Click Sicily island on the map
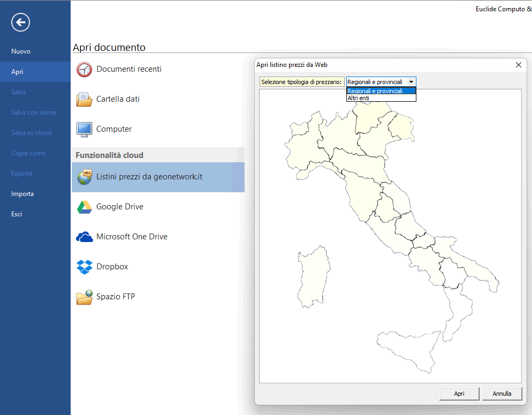Screen dimensions: 532x415 coord(407,348)
